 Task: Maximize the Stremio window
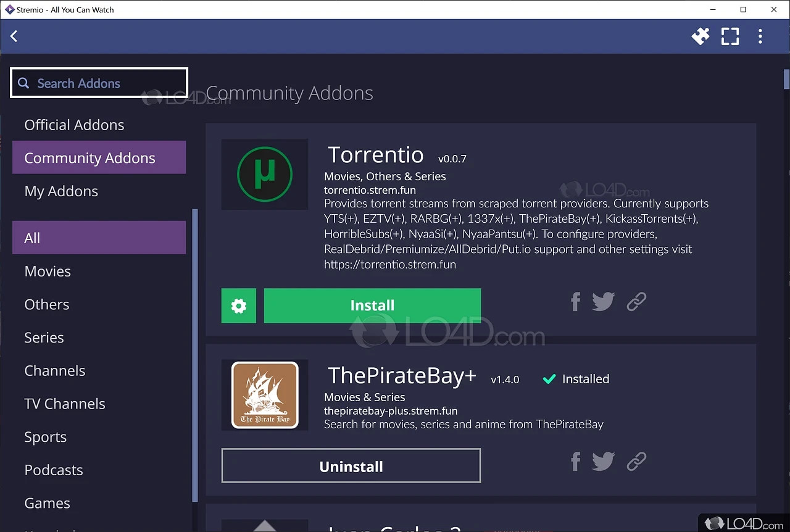[x=743, y=9]
